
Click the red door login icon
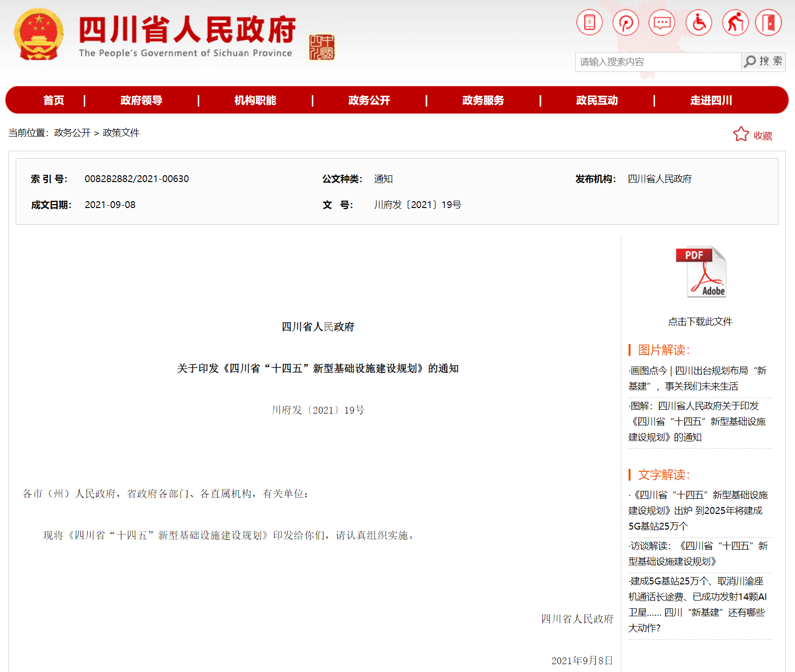[769, 23]
